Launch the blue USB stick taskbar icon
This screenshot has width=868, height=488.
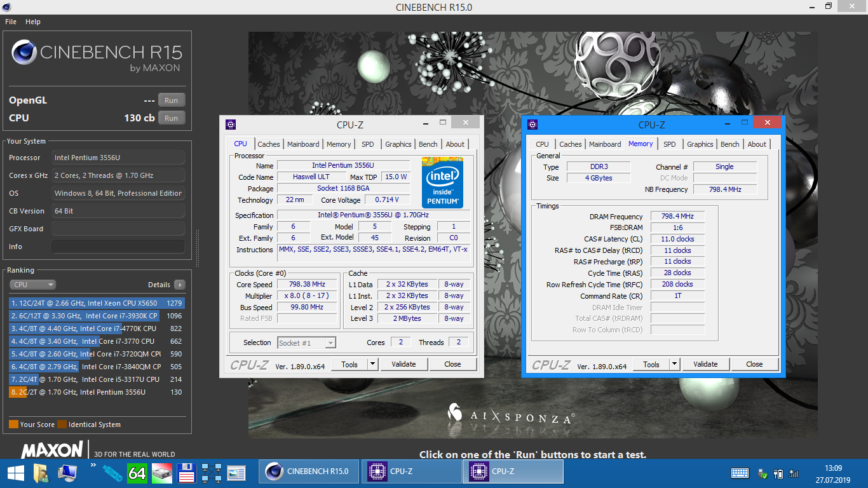[112, 473]
